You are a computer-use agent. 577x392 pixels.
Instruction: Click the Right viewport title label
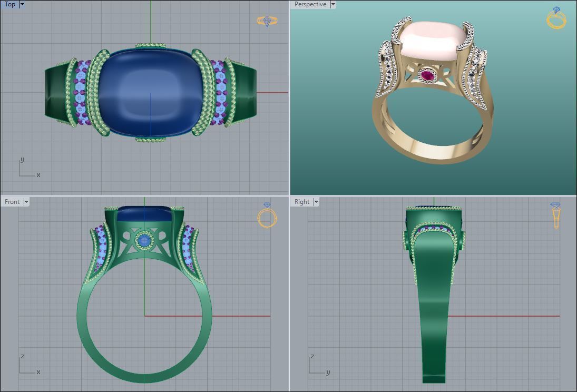pos(302,202)
